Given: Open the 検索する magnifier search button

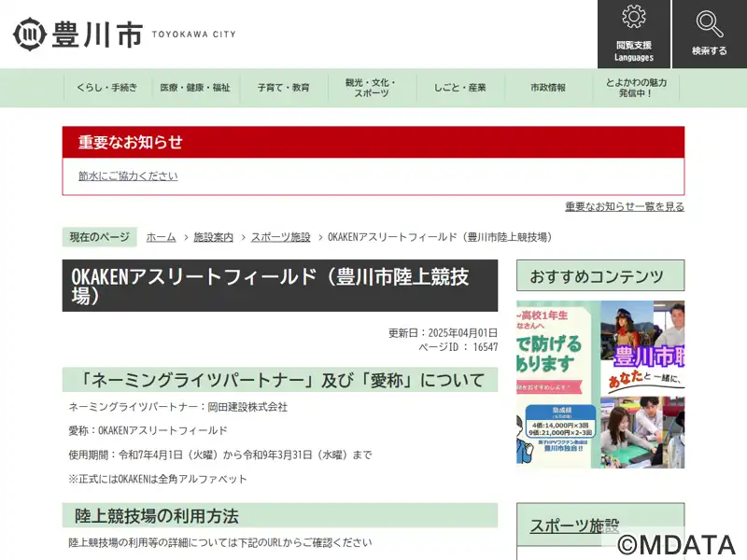Looking at the screenshot, I should point(710,34).
